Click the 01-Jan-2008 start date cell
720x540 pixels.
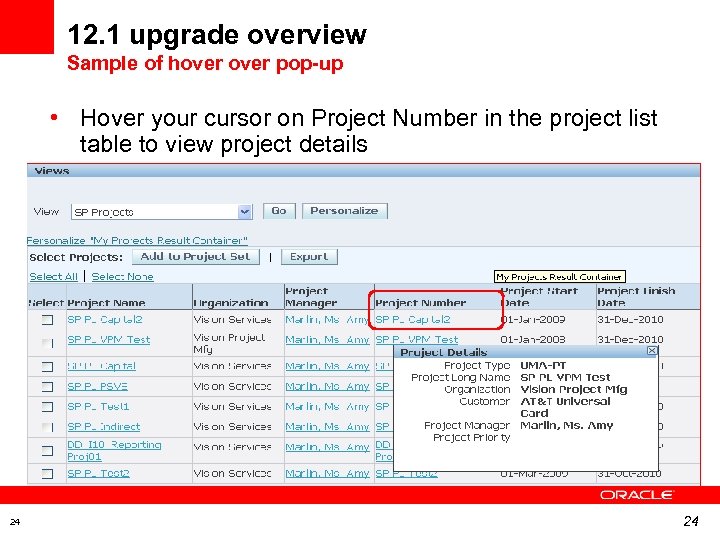(533, 340)
